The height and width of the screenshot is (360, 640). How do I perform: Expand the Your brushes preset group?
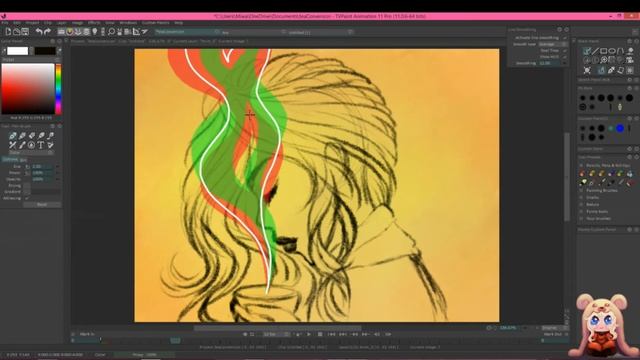tap(581, 218)
